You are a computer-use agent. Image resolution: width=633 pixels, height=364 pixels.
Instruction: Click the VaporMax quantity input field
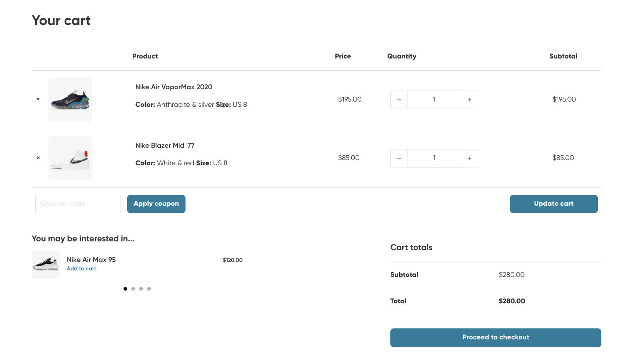(434, 100)
